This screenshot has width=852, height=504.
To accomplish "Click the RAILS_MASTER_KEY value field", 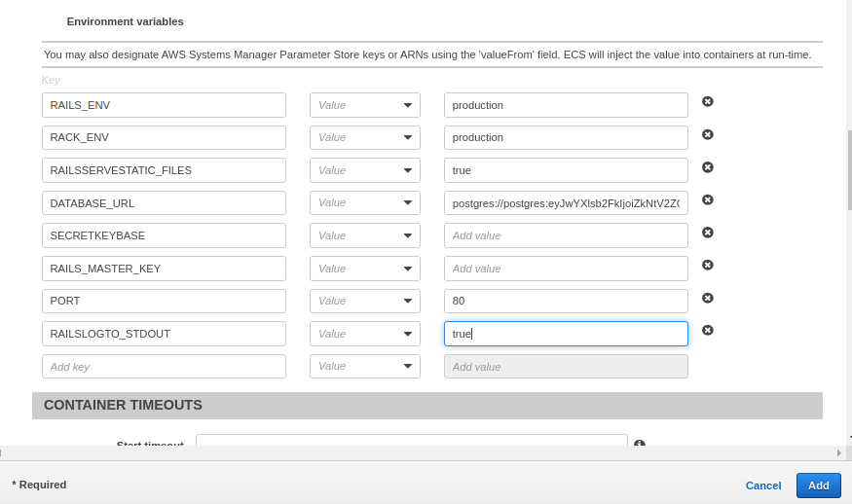I will pyautogui.click(x=566, y=269).
